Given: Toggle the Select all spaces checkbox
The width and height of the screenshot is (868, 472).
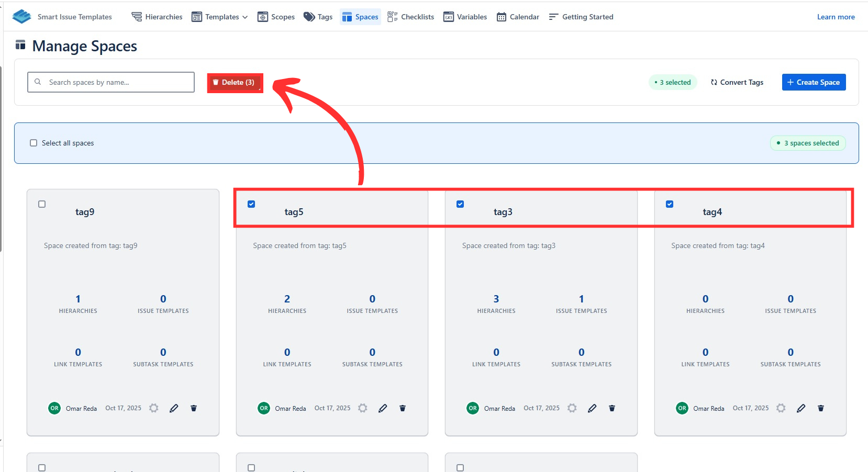Looking at the screenshot, I should click(34, 143).
